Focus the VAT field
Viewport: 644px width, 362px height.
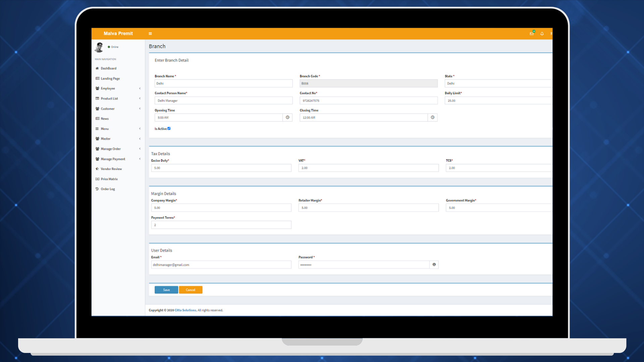coord(369,168)
